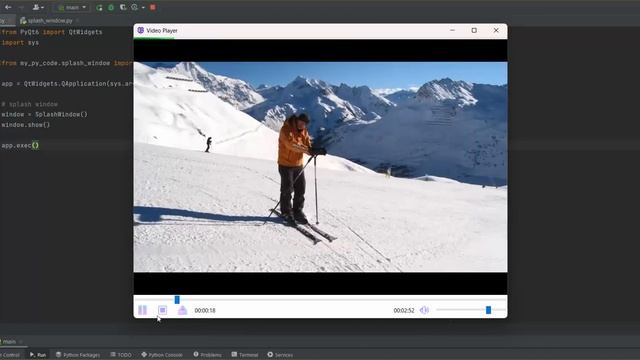The width and height of the screenshot is (640, 360).
Task: Open the Problems tool window
Action: click(207, 355)
